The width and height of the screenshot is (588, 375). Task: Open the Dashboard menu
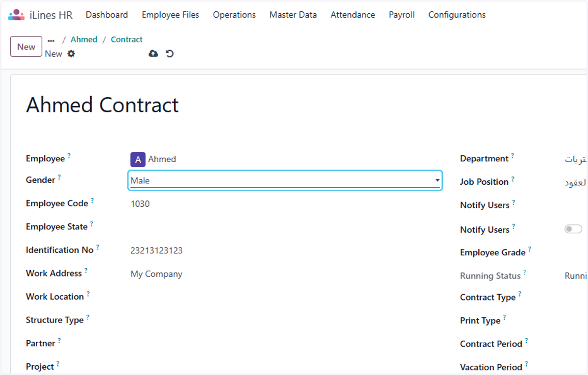click(107, 15)
